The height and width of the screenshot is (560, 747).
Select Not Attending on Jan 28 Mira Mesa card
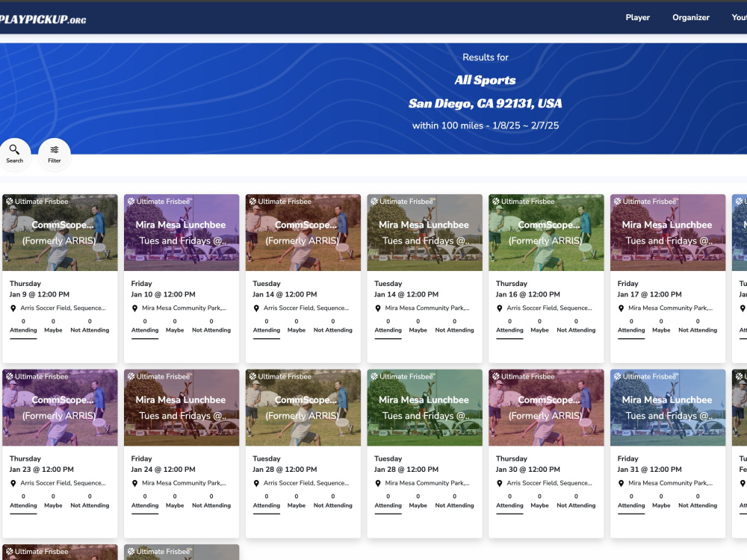click(x=454, y=501)
